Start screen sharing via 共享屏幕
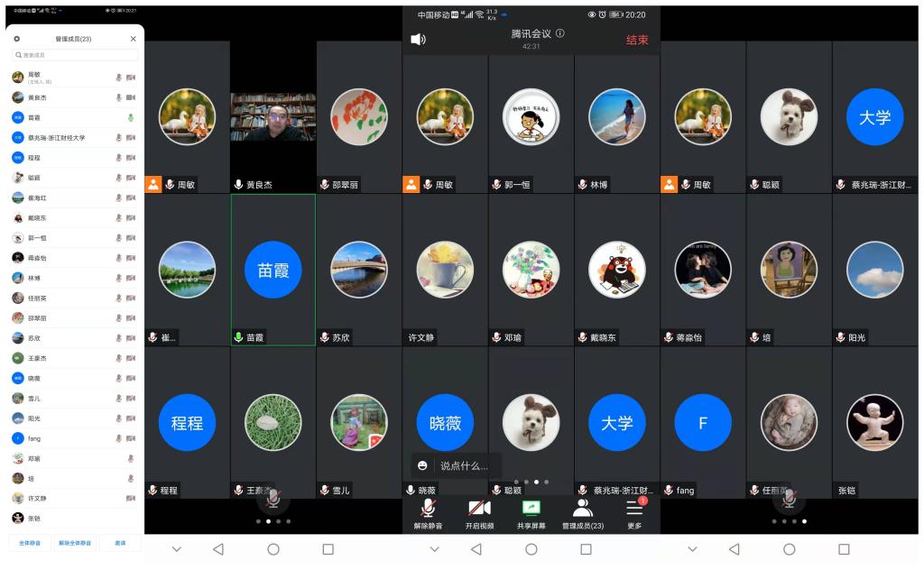Screen dimensions: 924x570 coord(531,514)
